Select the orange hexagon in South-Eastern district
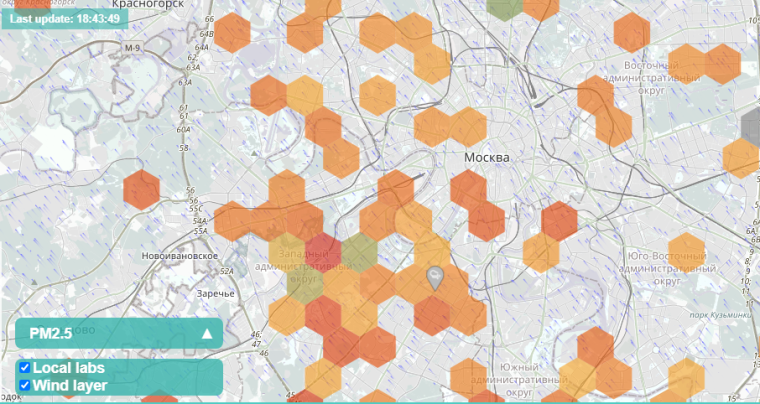The image size is (760, 404). 687,252
